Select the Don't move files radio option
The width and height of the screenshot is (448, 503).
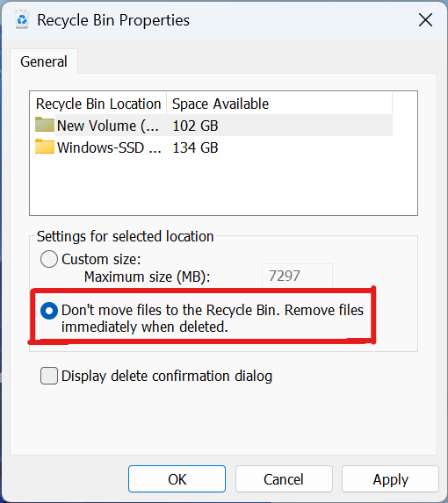[49, 311]
